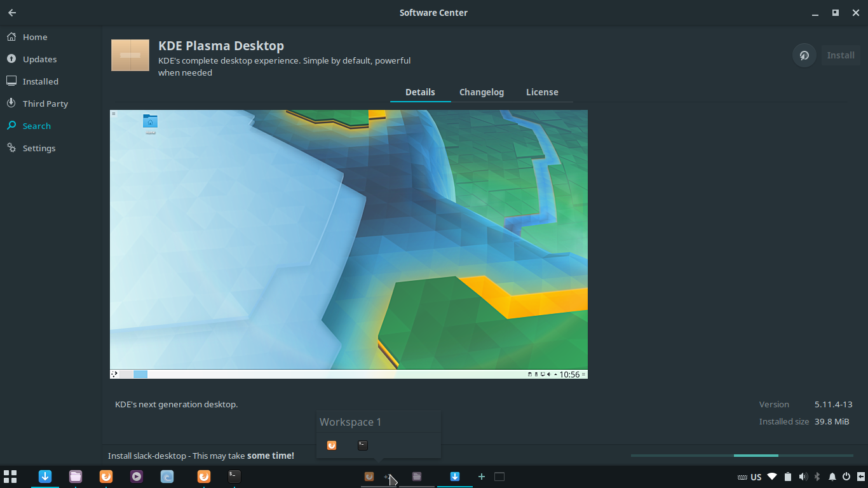Click the Software Center window title
This screenshot has width=868, height=488.
tap(433, 13)
